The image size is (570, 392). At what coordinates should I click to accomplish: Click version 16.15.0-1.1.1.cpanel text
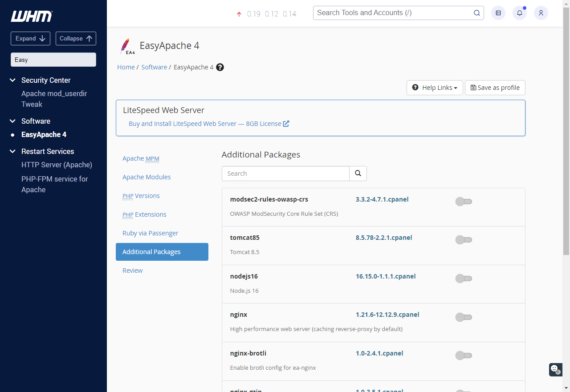tap(386, 276)
